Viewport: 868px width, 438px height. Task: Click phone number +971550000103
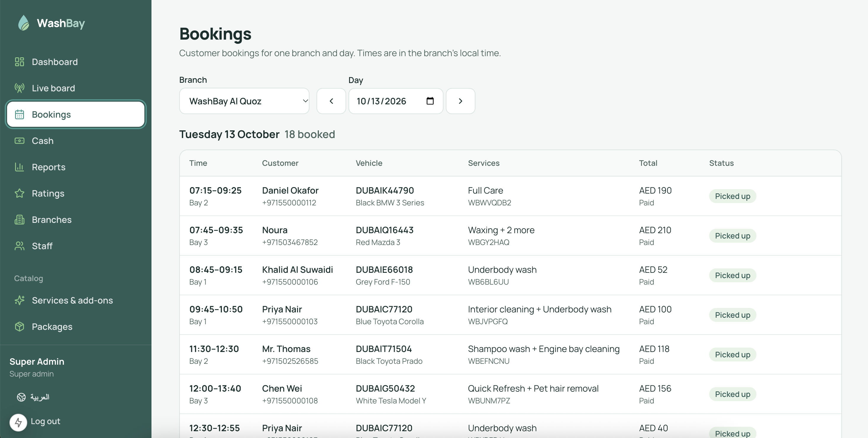[x=290, y=322]
